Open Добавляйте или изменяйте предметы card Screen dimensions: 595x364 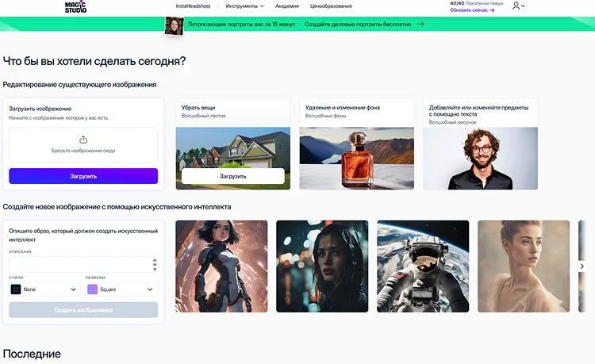click(481, 144)
